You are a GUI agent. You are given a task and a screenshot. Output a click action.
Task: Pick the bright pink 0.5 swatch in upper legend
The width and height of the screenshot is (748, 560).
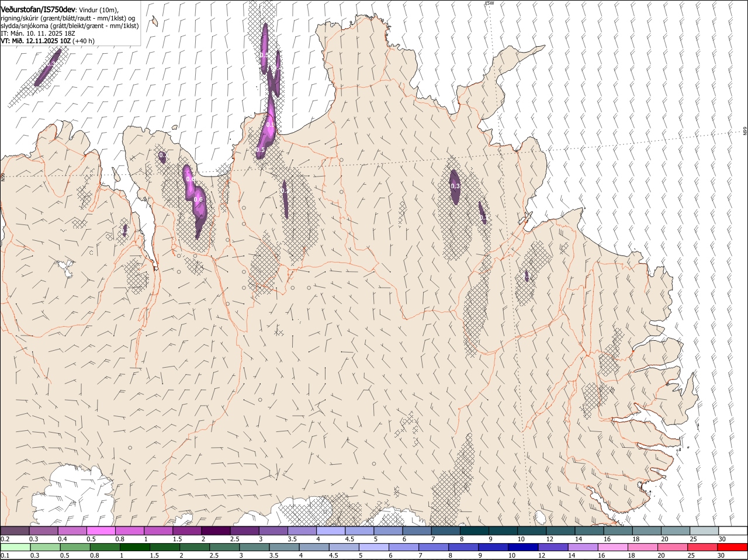click(x=101, y=530)
